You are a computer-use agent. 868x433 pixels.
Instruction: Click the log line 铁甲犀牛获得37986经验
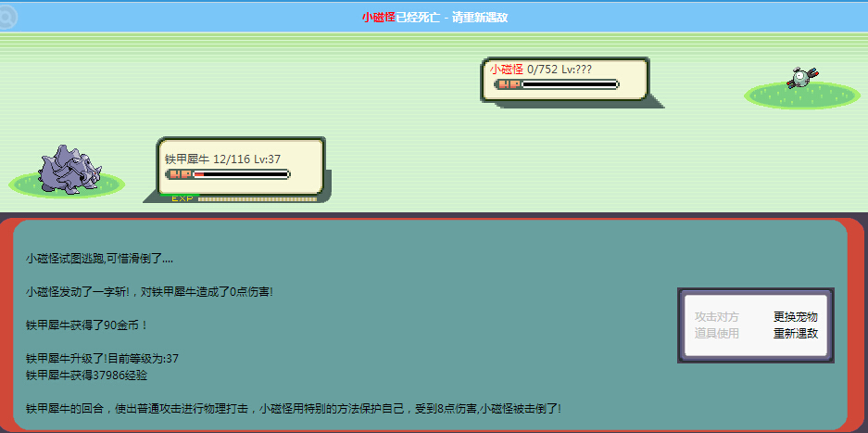[x=86, y=376]
